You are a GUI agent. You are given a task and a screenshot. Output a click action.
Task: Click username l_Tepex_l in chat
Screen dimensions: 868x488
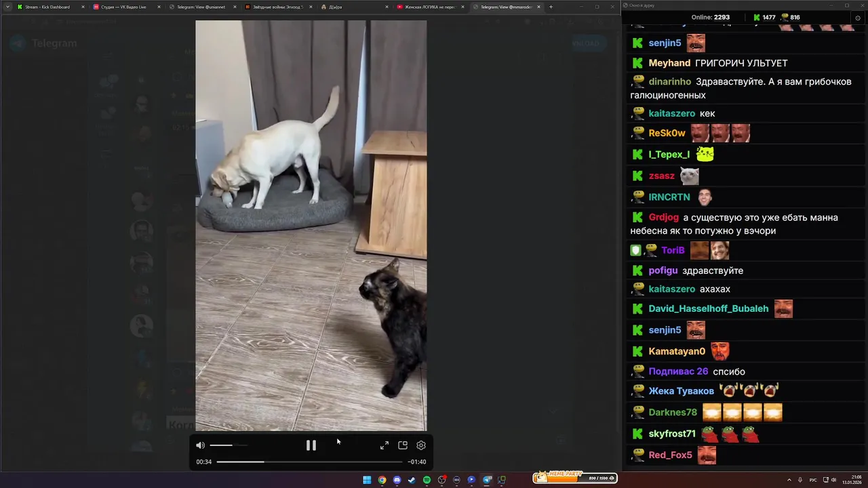point(669,155)
